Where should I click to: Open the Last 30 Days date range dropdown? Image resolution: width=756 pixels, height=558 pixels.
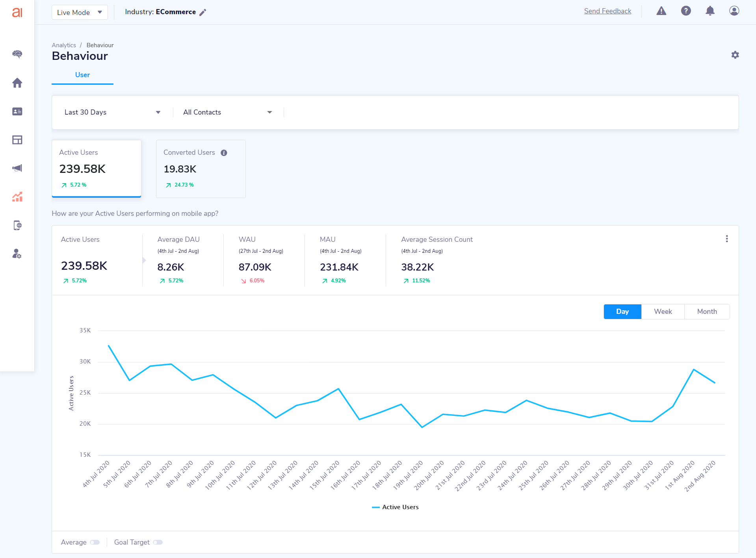(112, 112)
